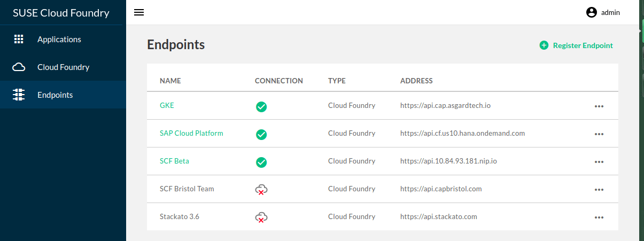Click the GKE connected checkmark icon

click(x=261, y=106)
